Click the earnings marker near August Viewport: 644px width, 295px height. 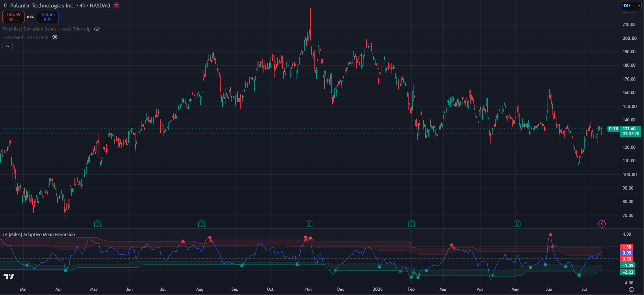201,224
